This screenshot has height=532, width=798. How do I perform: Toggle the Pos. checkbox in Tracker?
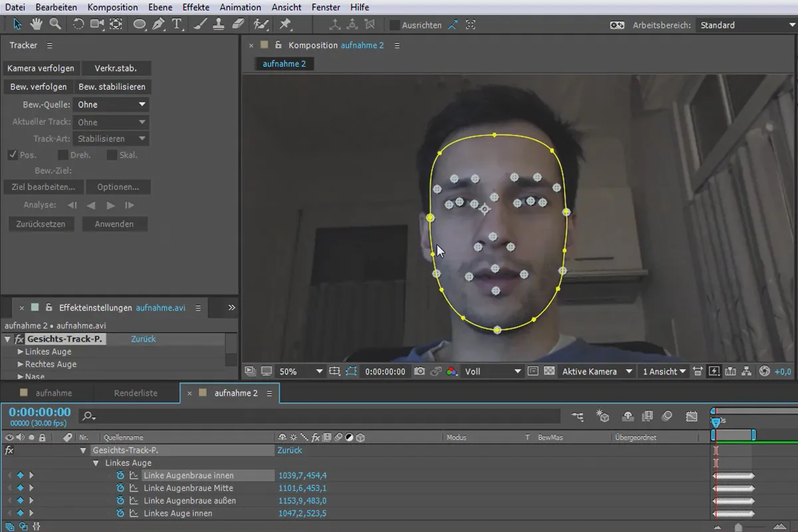point(13,155)
